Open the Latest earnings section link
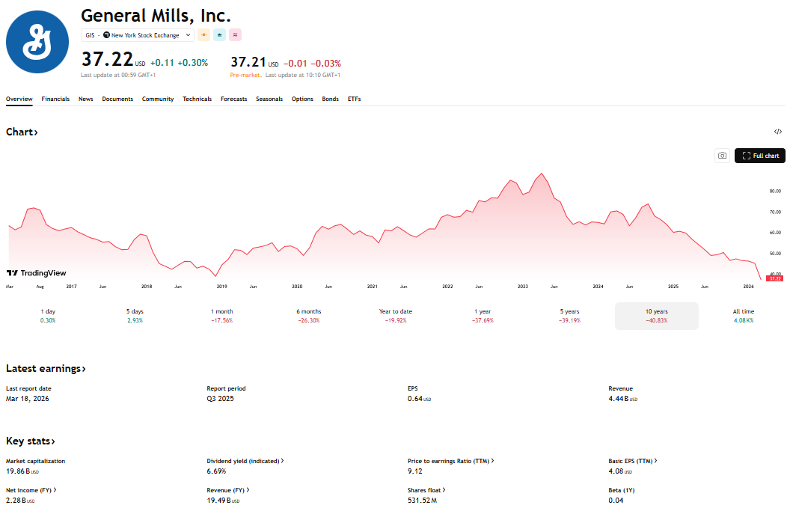793x532 pixels. point(46,369)
